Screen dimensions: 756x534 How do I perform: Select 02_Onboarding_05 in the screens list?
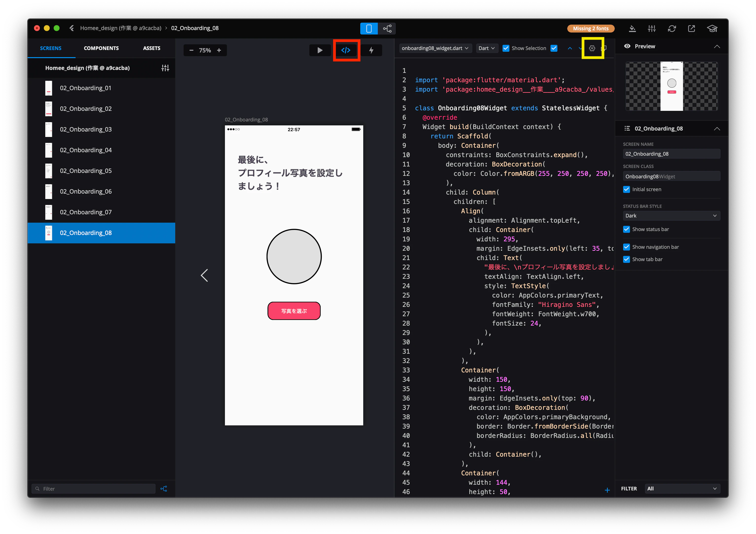pyautogui.click(x=101, y=171)
